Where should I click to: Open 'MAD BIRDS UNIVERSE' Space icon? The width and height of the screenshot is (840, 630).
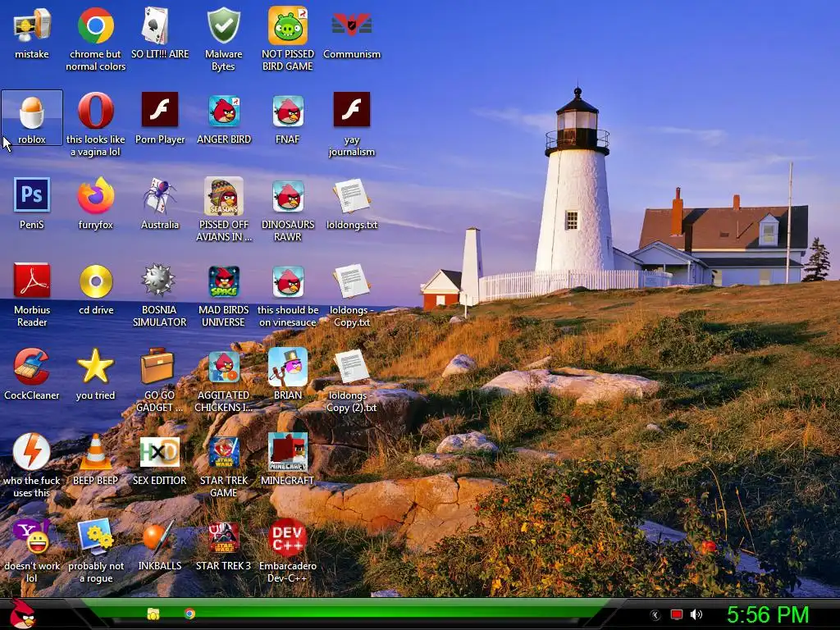[x=223, y=282]
